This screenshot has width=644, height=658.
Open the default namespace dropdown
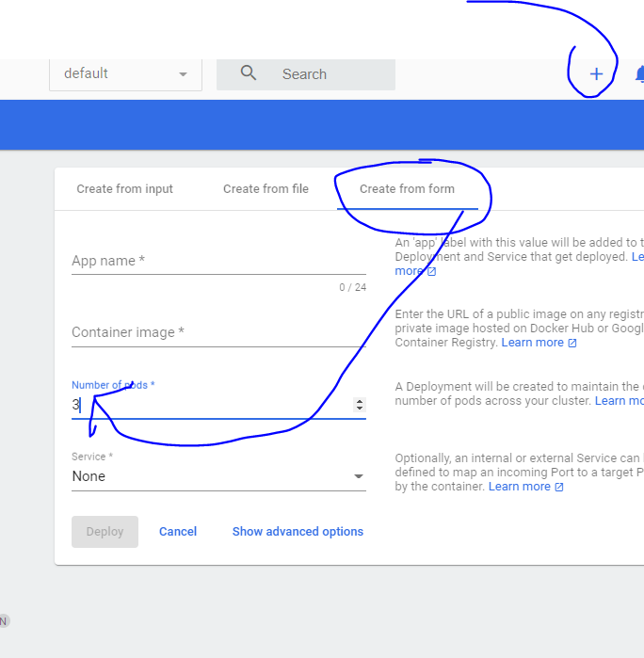pyautogui.click(x=125, y=73)
